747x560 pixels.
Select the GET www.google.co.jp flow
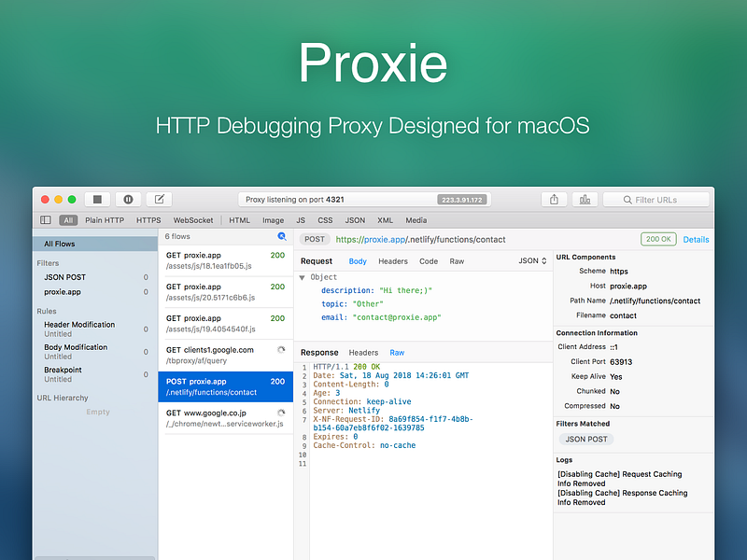tap(225, 418)
